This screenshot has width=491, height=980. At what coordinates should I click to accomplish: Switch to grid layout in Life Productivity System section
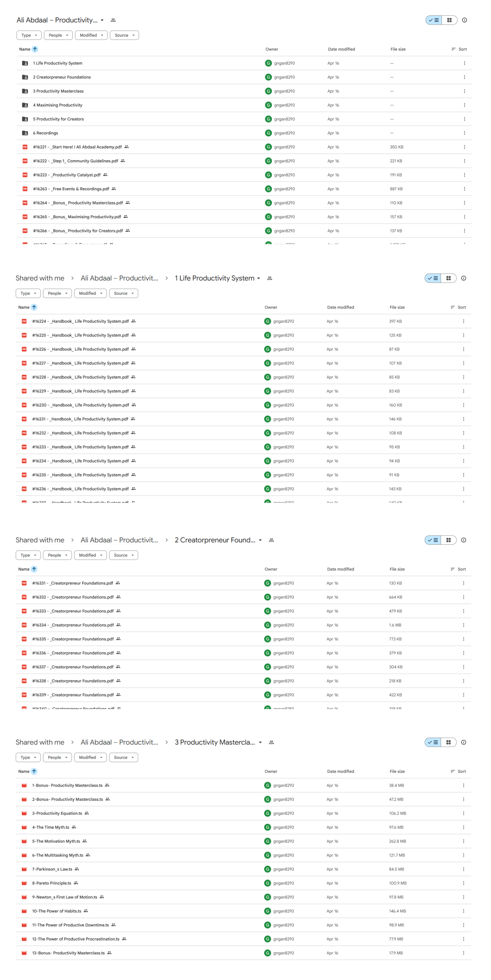(449, 278)
